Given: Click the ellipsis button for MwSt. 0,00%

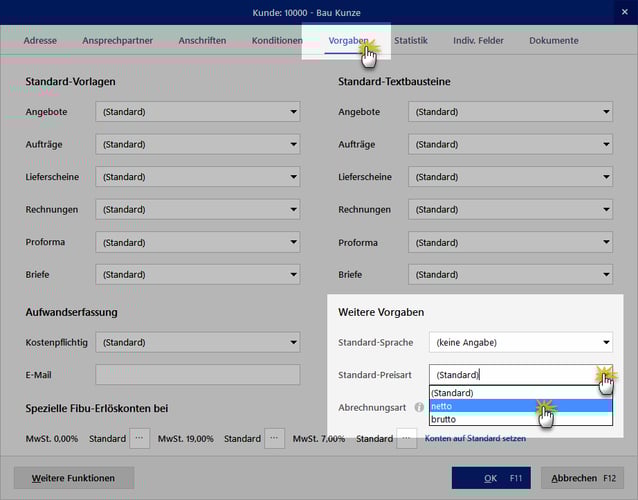Looking at the screenshot, I should pyautogui.click(x=140, y=438).
